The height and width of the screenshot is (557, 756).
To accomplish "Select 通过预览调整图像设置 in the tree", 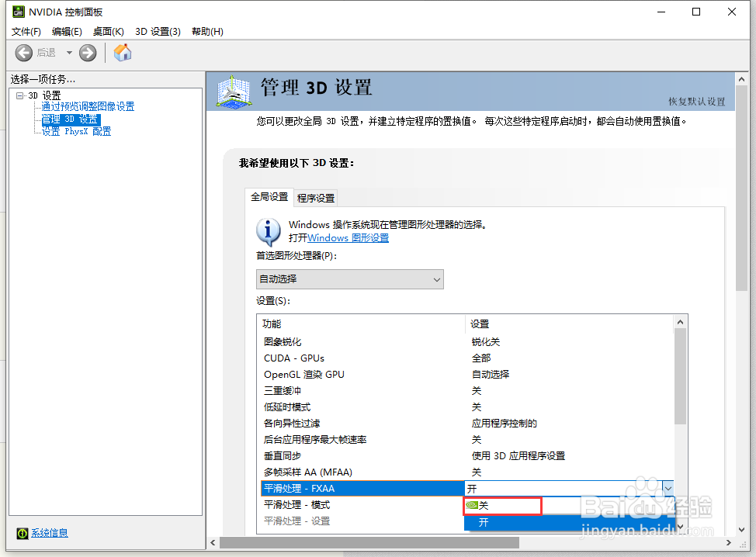I will 88,106.
